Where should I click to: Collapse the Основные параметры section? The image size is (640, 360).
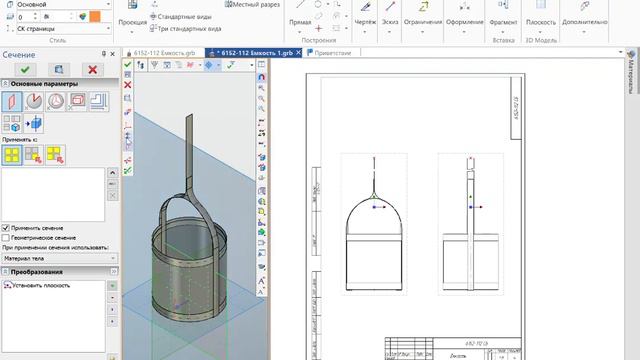[x=5, y=84]
